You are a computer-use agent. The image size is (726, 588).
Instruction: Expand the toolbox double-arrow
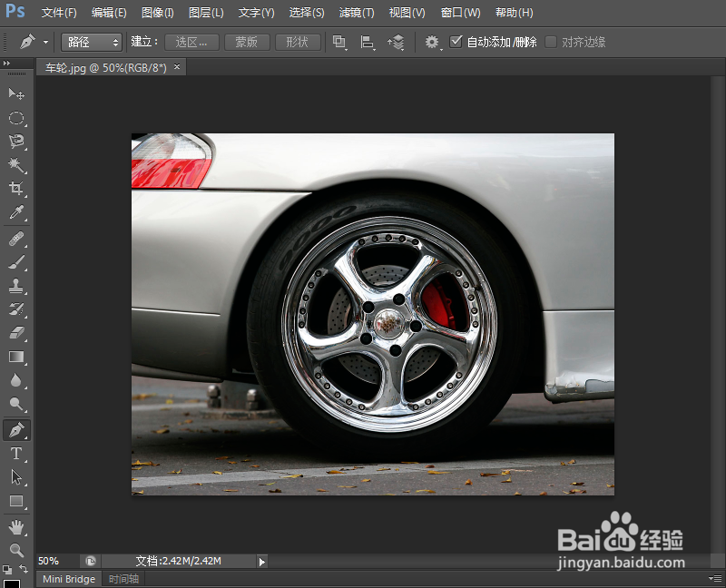point(6,63)
